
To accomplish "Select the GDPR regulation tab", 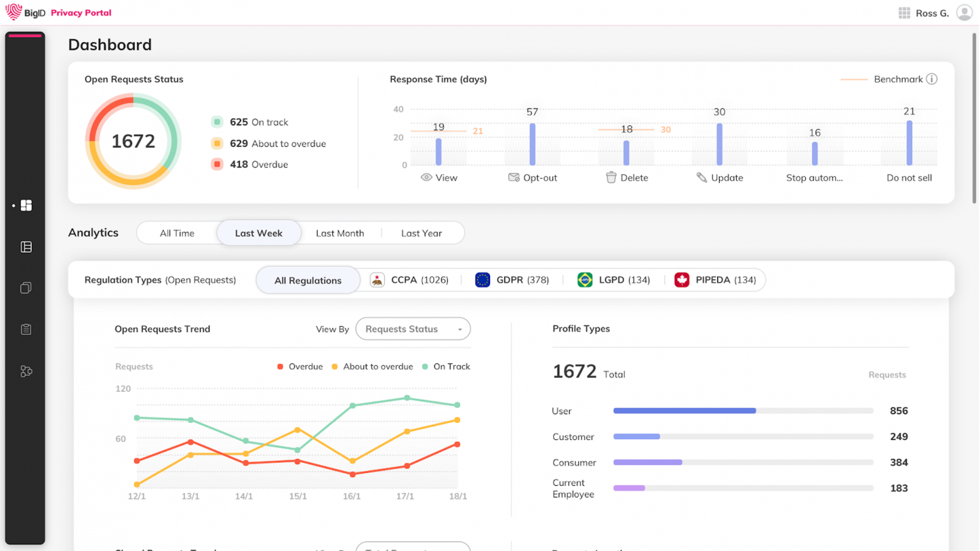I will click(512, 280).
